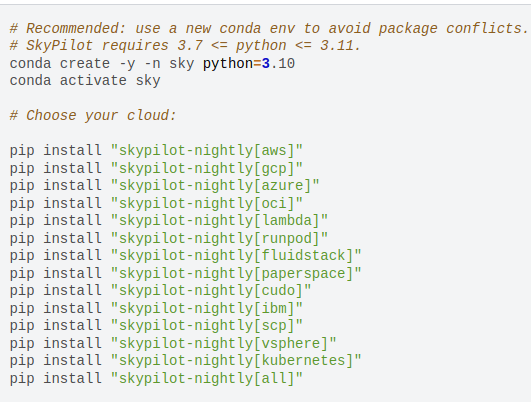Click the skypilot-nightly[aws] install line

point(156,151)
